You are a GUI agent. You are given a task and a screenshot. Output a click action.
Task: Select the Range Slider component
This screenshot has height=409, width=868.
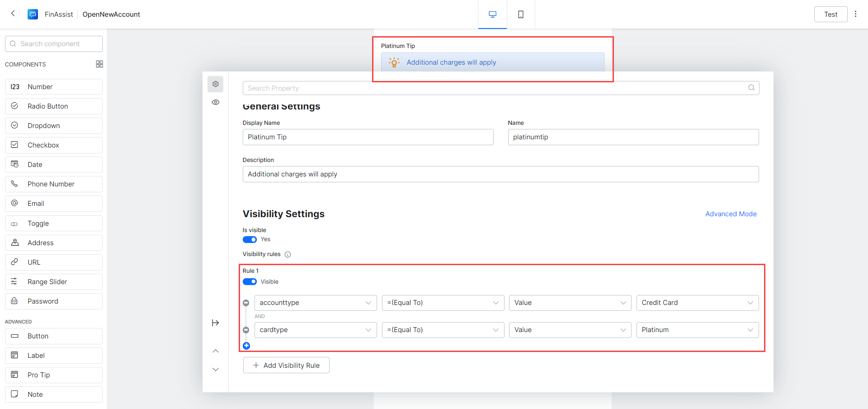54,282
